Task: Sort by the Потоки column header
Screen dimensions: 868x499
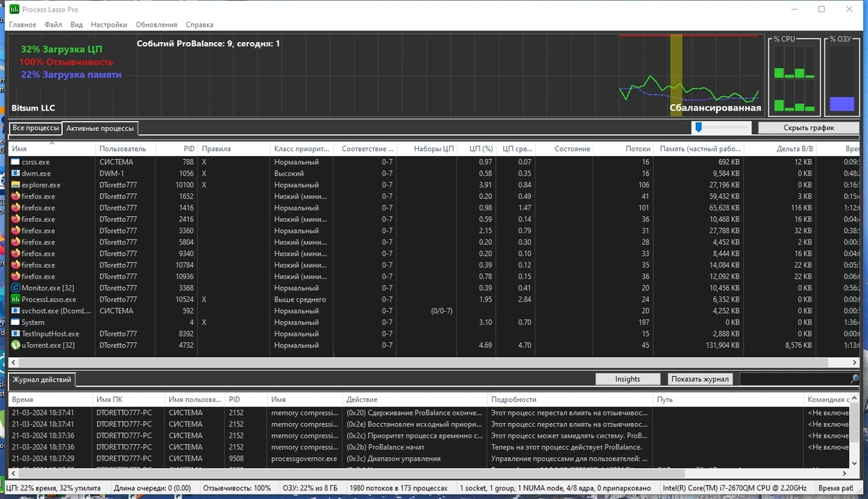Action: coord(638,149)
